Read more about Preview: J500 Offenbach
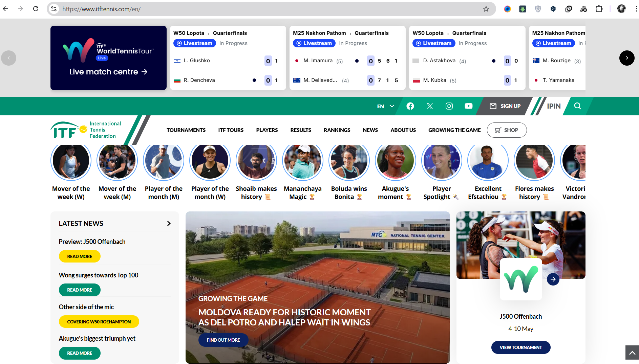The image size is (639, 364). pyautogui.click(x=80, y=256)
